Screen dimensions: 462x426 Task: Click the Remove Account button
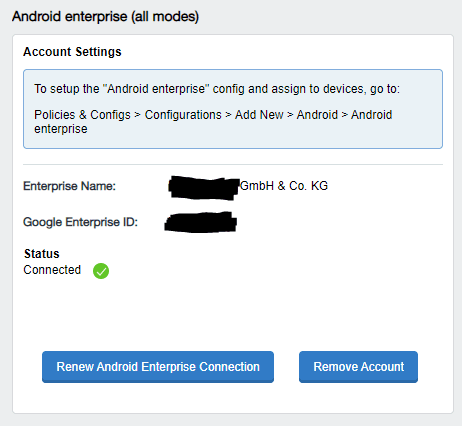[x=358, y=367]
